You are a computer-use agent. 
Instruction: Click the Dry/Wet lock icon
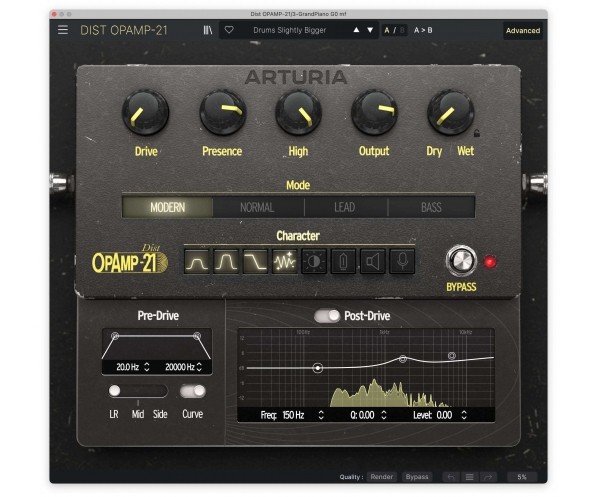point(476,133)
